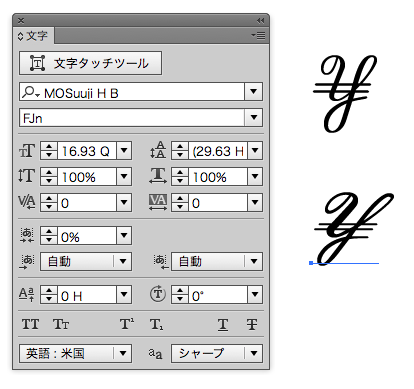Step the baseline shift 0 H value
This screenshot has width=414, height=389.
click(49, 295)
